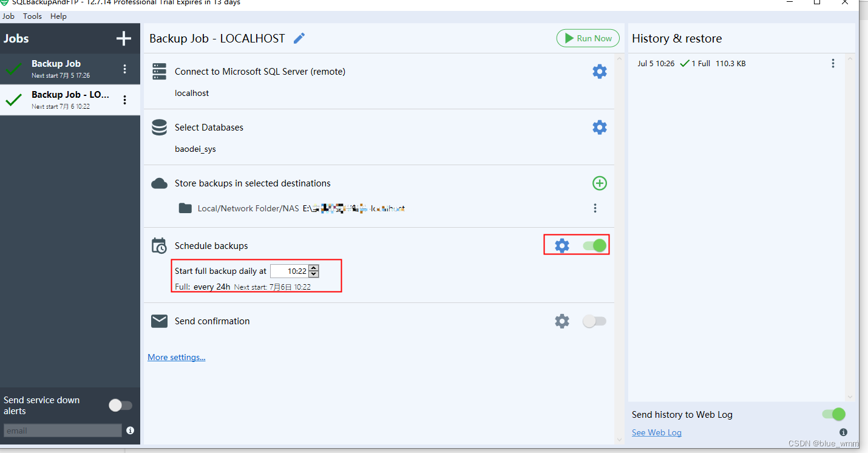Increase backup time with up arrow

point(314,268)
